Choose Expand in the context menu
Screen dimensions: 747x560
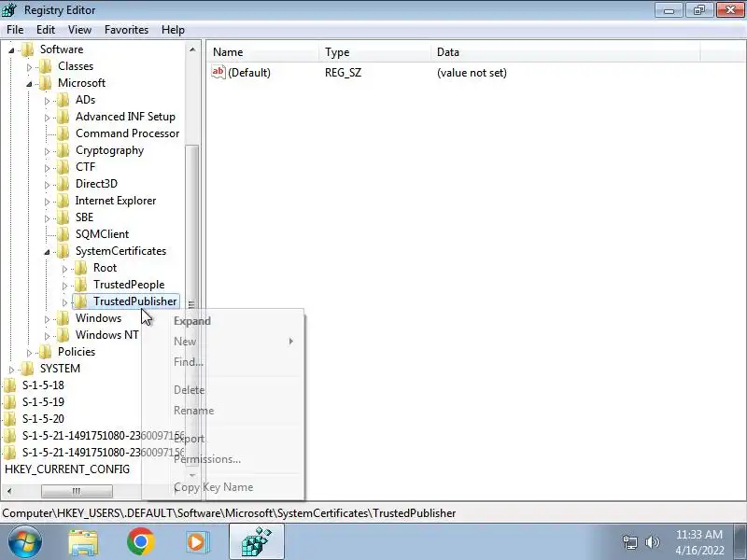222,321
